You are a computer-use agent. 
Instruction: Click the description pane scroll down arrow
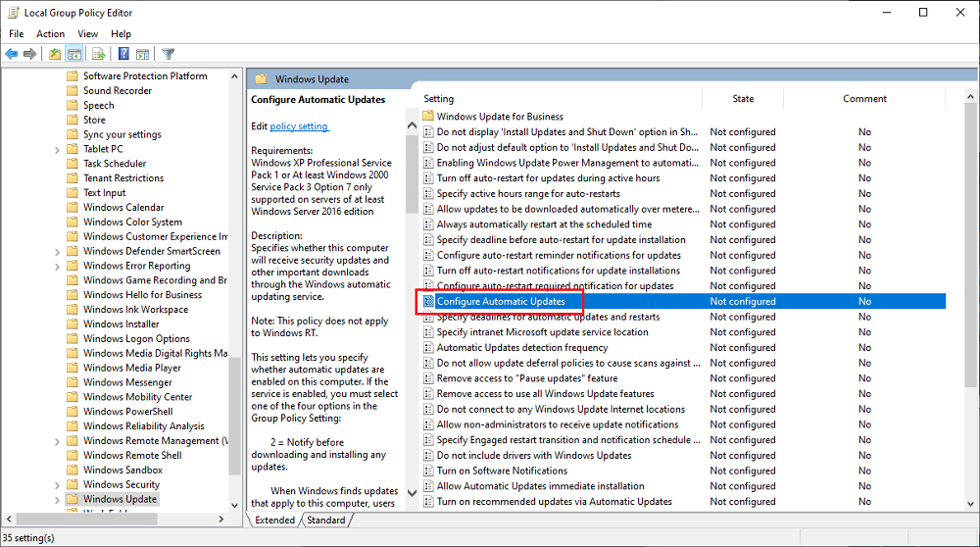coord(412,493)
